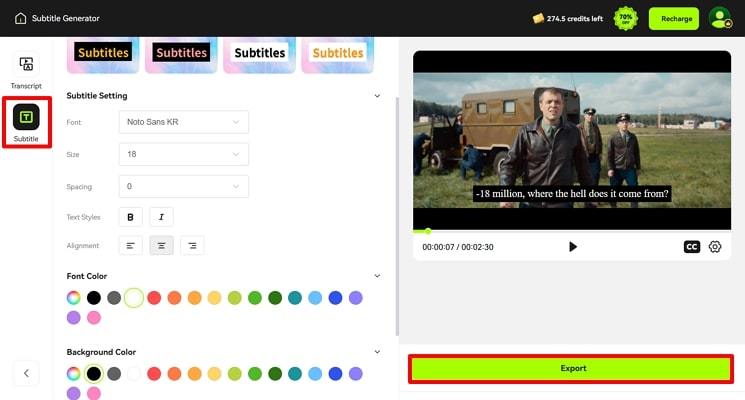Click the video progress bar handle
The image size is (745, 400).
428,231
